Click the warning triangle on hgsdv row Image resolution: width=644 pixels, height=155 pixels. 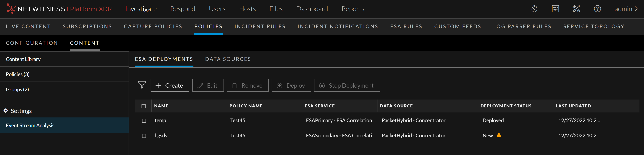499,135
